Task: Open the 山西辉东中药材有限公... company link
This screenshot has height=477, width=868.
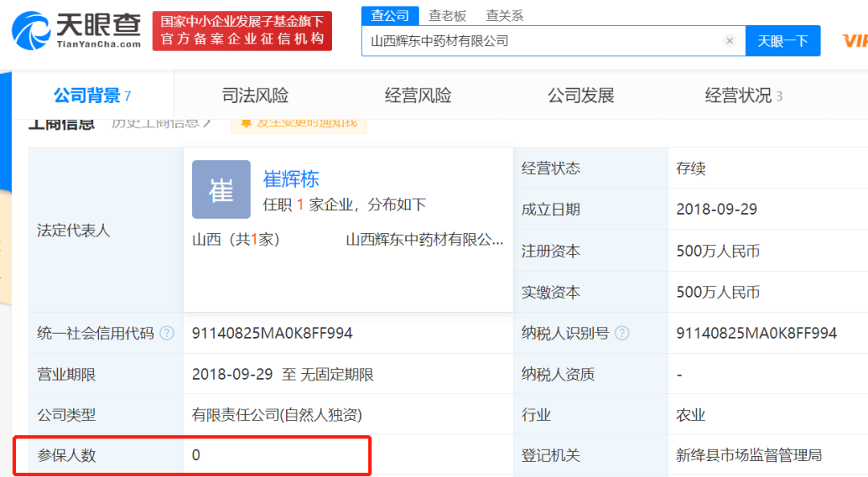Action: [x=424, y=240]
